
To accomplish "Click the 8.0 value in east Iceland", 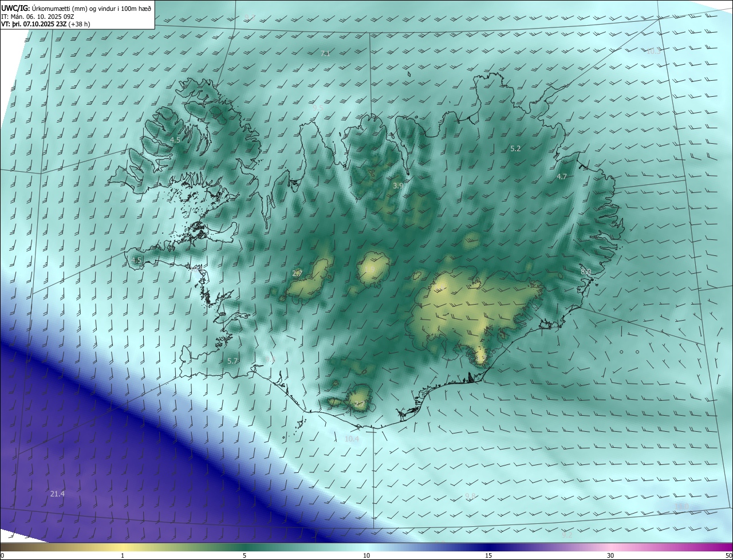I will (586, 271).
